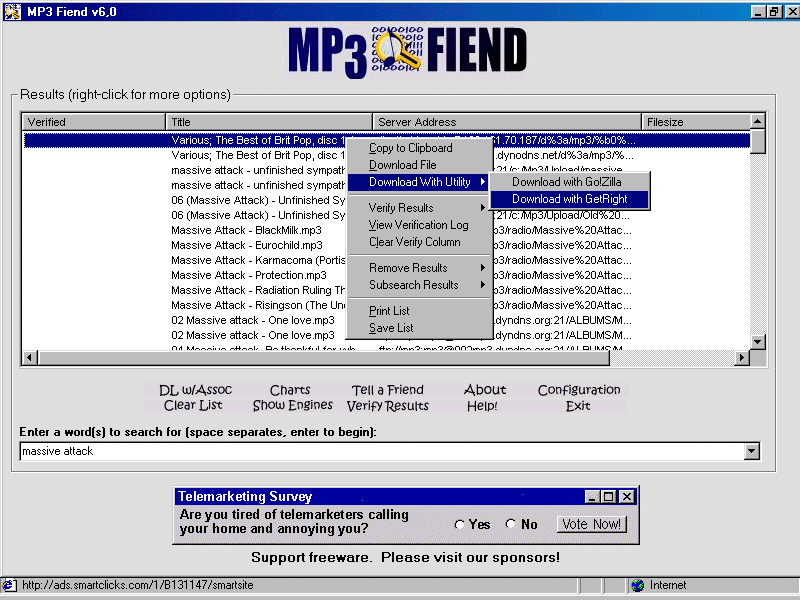The height and width of the screenshot is (600, 800).
Task: Click the horizontal scroll right arrow
Action: pos(742,358)
